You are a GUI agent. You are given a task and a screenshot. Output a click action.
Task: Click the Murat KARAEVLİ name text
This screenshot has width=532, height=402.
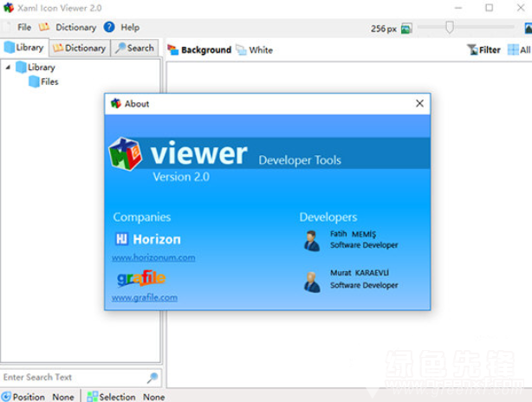point(360,273)
